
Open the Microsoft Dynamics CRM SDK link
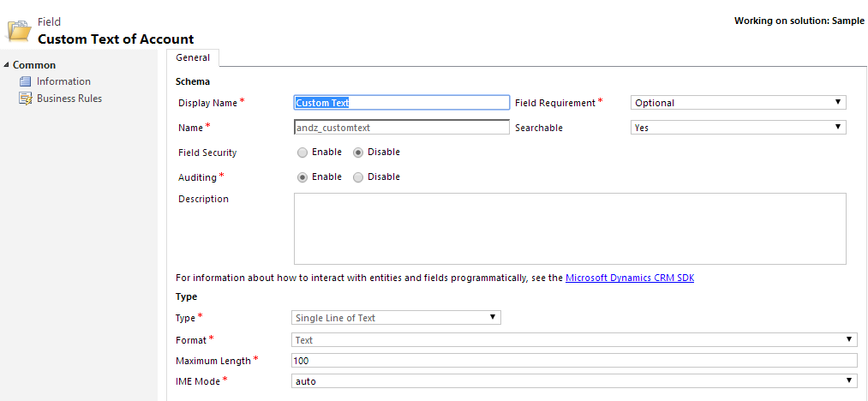[x=629, y=278]
